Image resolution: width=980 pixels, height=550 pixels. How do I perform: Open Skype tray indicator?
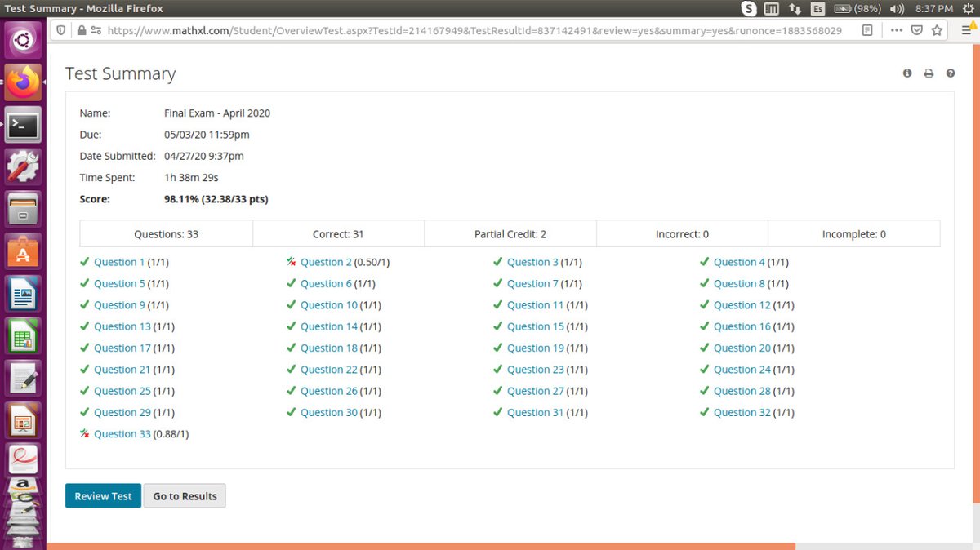pos(749,9)
